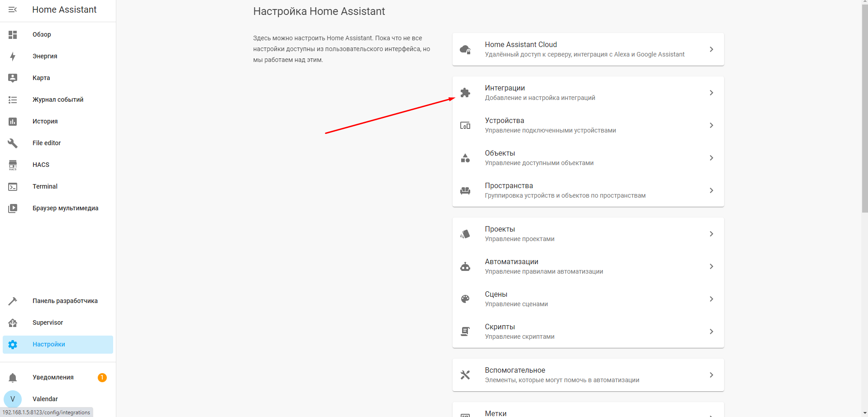Image resolution: width=868 pixels, height=417 pixels.
Task: Click the Supervisor icon in the sidebar
Action: coord(13,322)
